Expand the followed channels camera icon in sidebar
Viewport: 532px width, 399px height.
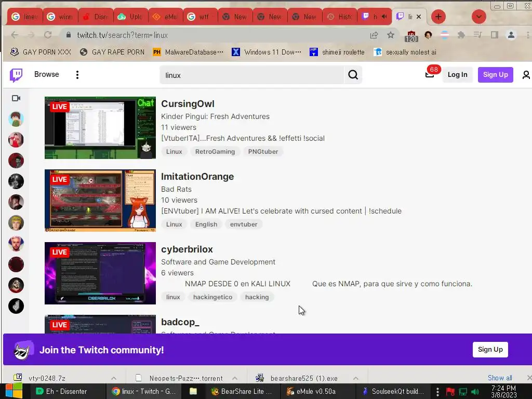click(16, 98)
